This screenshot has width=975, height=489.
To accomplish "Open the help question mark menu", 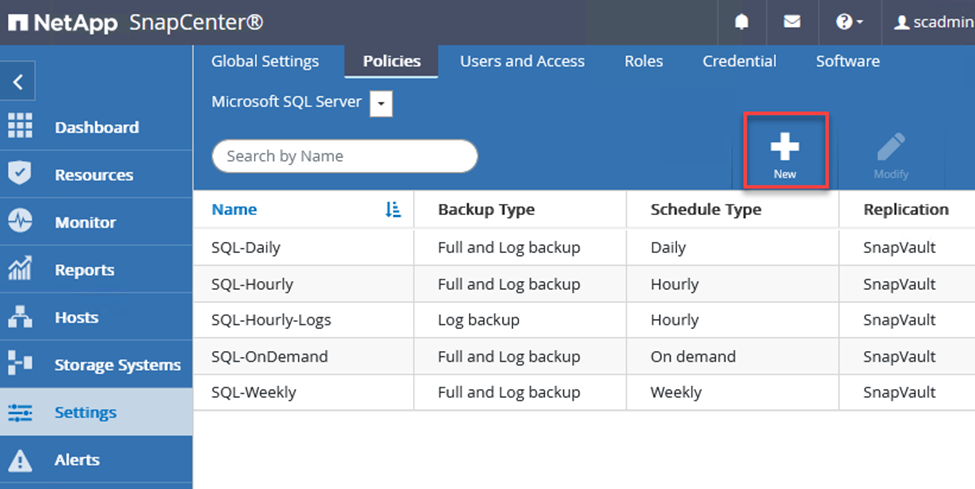I will (848, 22).
